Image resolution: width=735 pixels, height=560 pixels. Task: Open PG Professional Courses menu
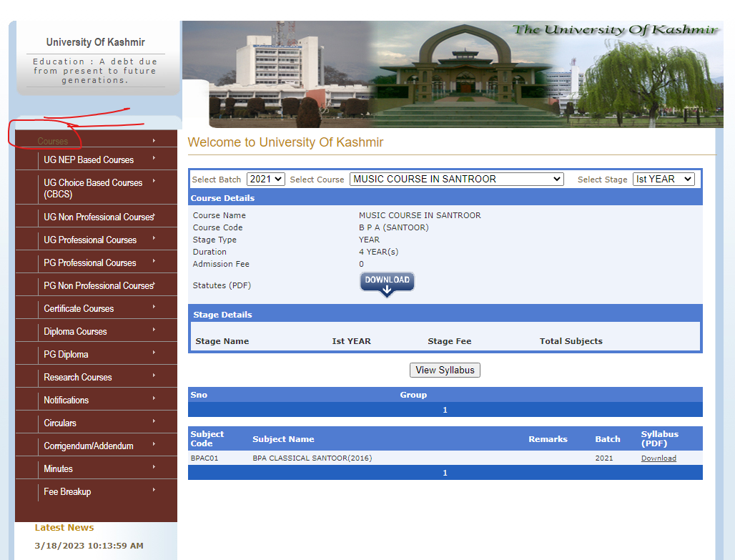[x=96, y=262]
